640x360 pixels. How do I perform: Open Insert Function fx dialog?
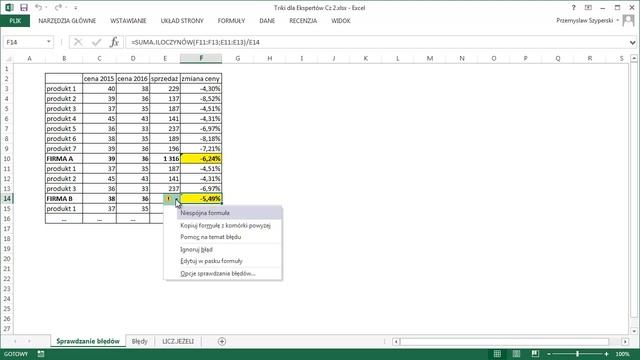[x=114, y=42]
